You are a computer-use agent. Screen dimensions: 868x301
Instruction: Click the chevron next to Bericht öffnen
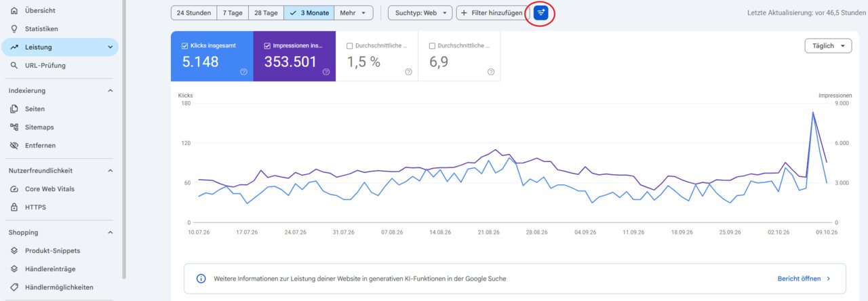[x=829, y=279]
